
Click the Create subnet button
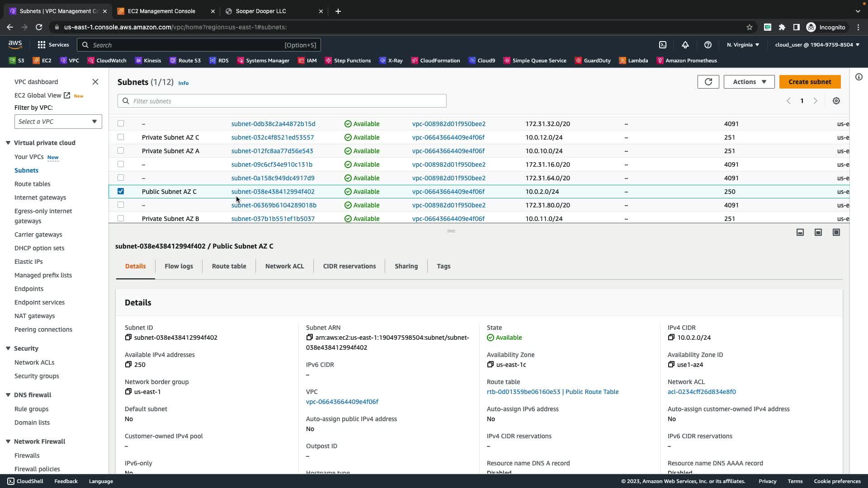click(809, 82)
